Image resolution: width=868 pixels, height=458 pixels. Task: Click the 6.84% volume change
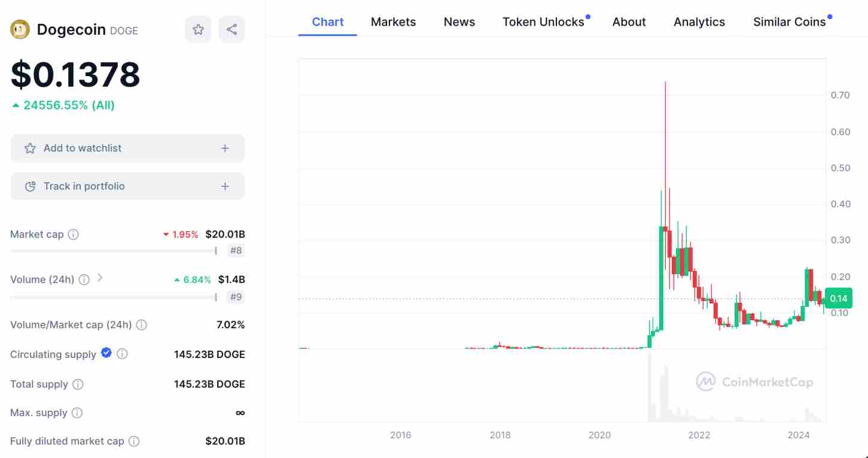point(193,280)
